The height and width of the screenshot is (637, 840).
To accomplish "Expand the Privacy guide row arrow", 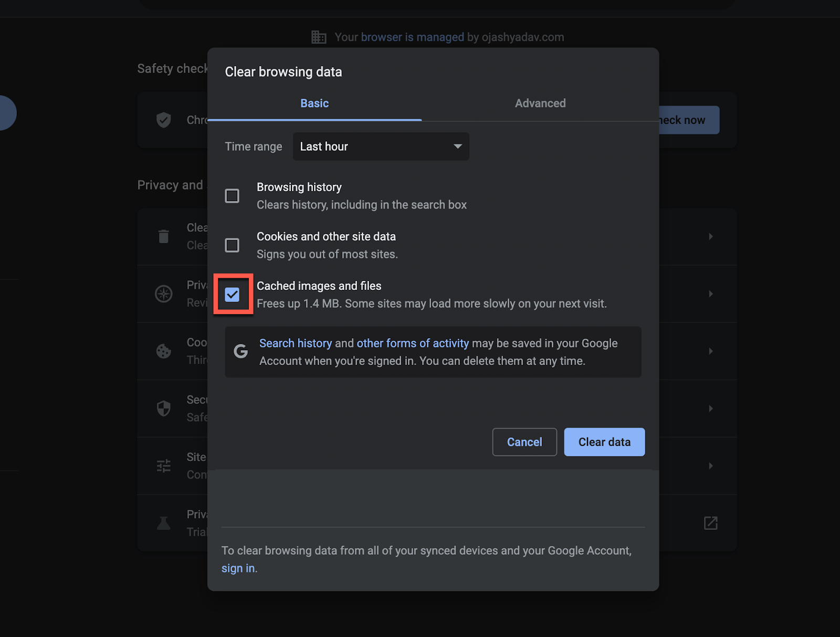I will pos(710,294).
